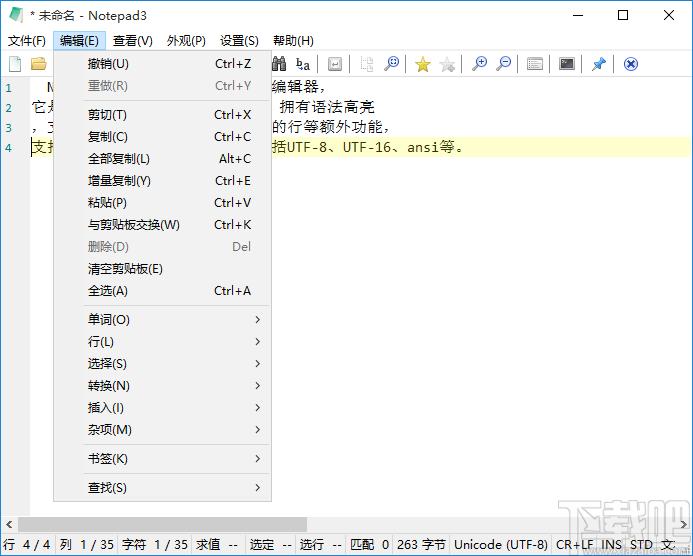Open the 文件(F) menu

point(27,41)
